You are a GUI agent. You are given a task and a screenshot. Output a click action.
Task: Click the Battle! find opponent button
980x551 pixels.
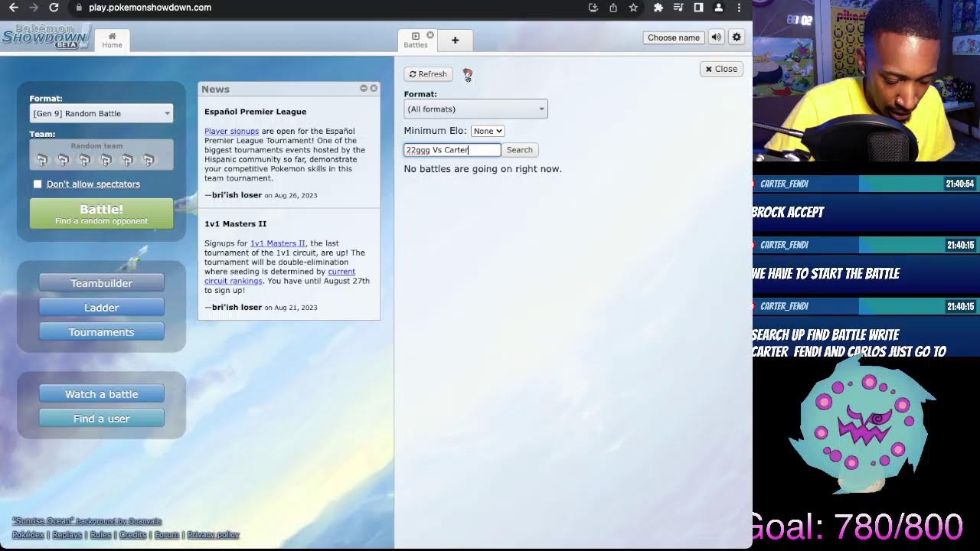[x=101, y=214]
